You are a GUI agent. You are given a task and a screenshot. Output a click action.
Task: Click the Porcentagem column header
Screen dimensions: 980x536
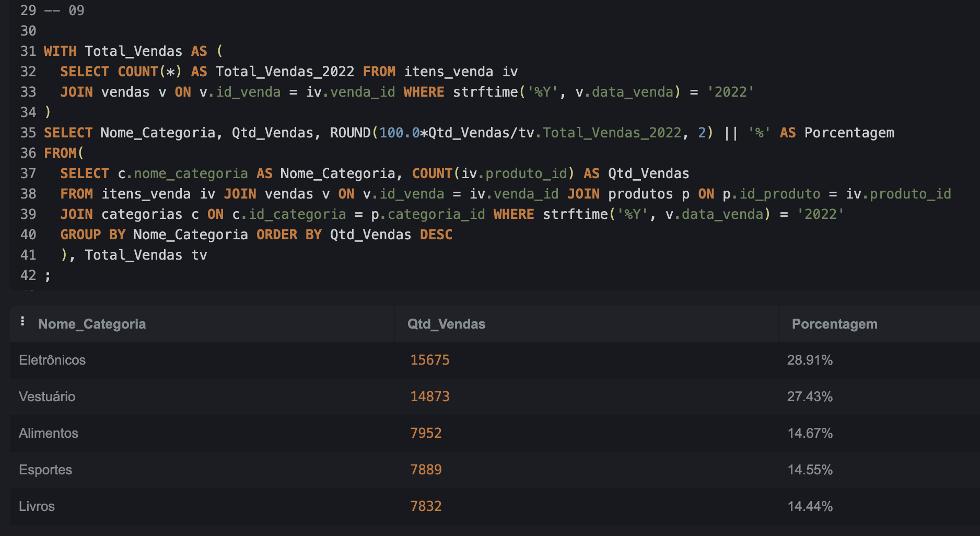pos(834,324)
